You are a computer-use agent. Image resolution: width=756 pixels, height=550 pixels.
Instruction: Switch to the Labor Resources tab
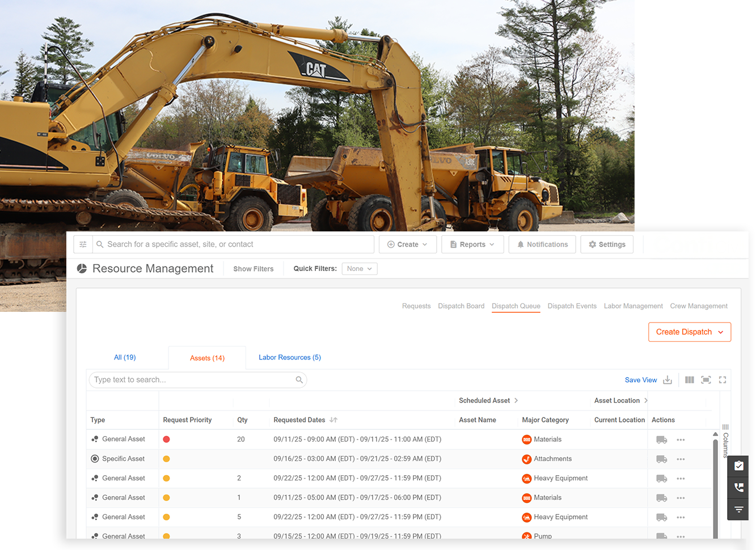click(x=290, y=357)
